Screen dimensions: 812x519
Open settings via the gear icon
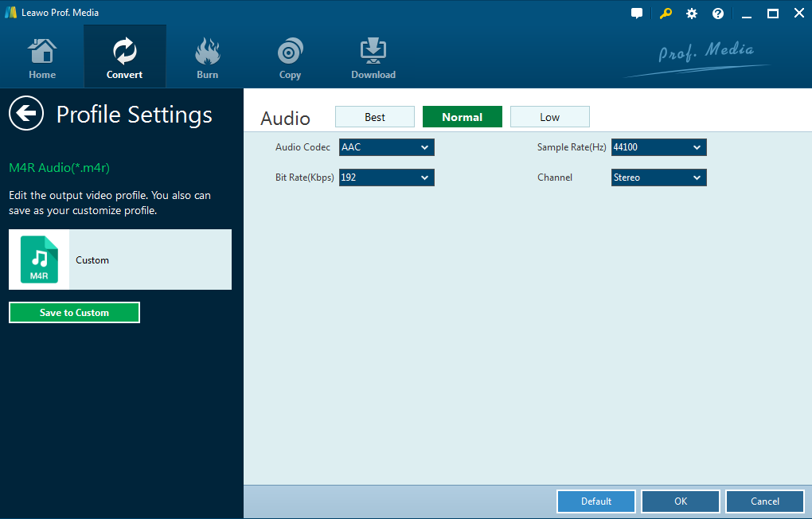tap(691, 14)
